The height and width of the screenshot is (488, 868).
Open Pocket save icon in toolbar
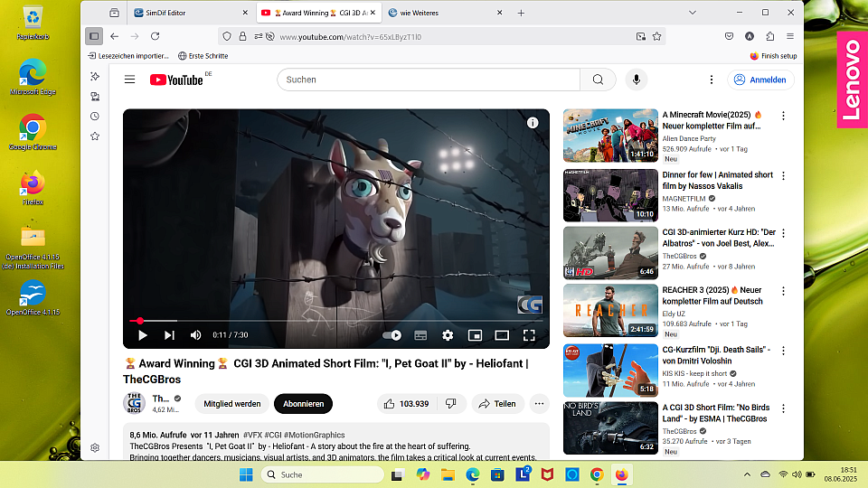point(729,36)
